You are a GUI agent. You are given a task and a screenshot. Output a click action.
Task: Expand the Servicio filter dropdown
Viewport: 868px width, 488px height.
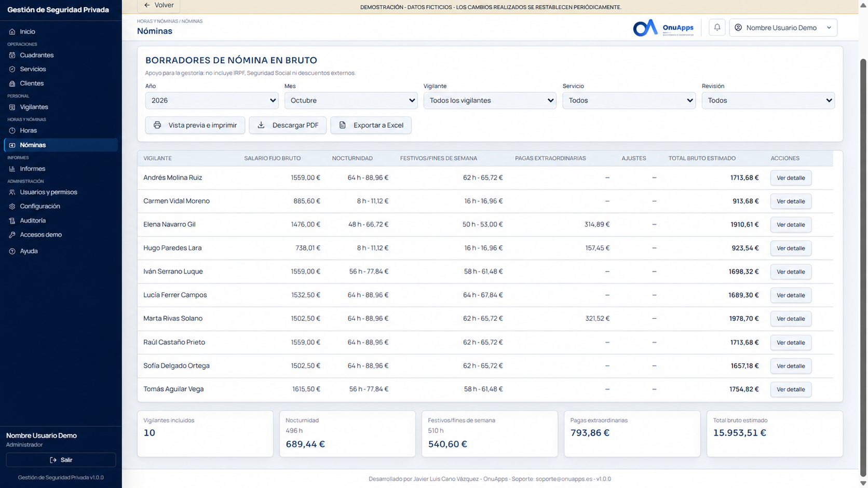[x=629, y=100]
